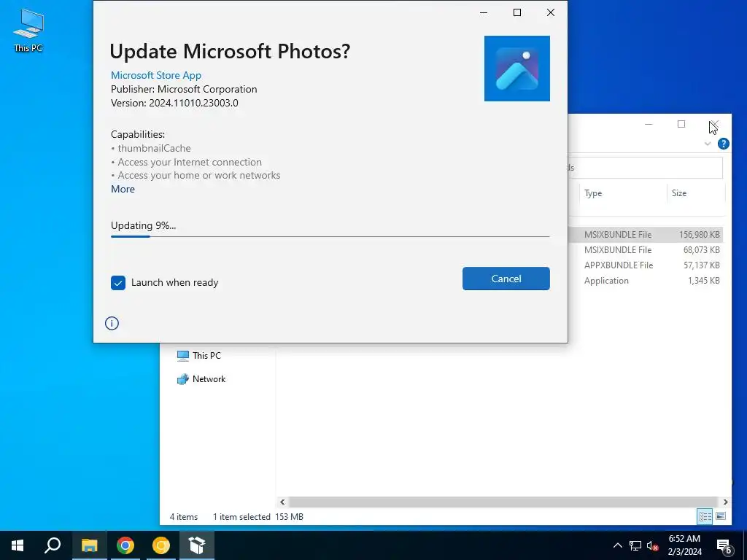Click the thumbnailCache capability text

click(x=155, y=148)
